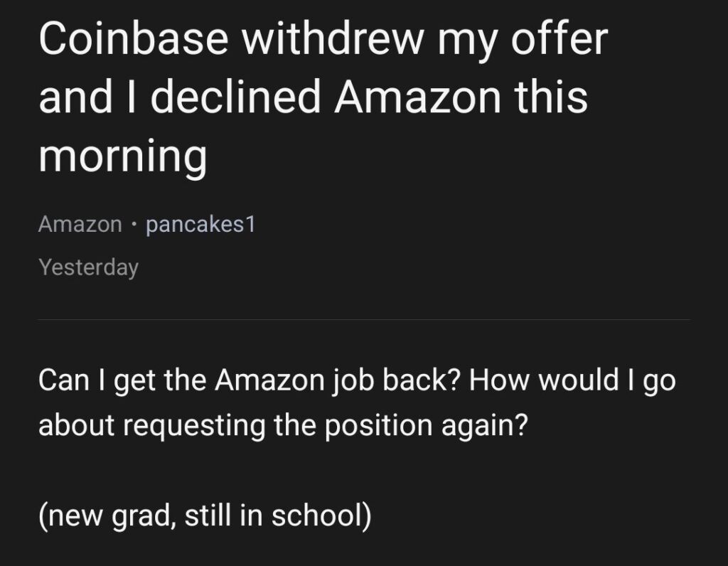The height and width of the screenshot is (566, 728).
Task: Click the word 'offer' in the title
Action: 560,38
